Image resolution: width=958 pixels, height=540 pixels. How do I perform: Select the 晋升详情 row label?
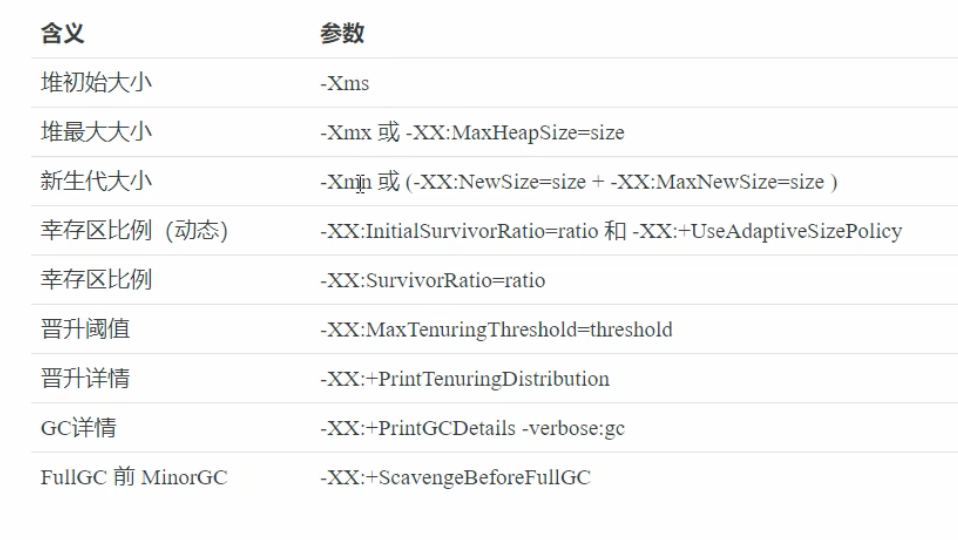(x=85, y=379)
